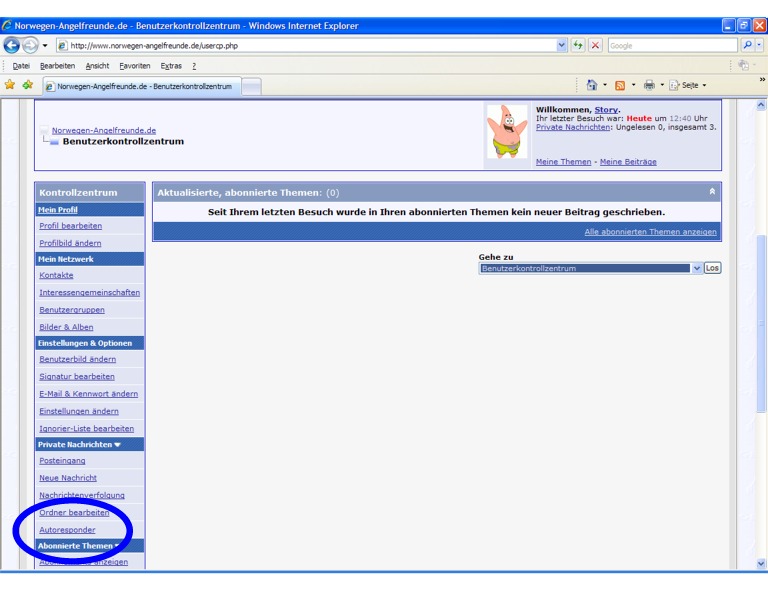Collapse the subscribed threads panel
This screenshot has height=591, width=768.
pos(712,191)
